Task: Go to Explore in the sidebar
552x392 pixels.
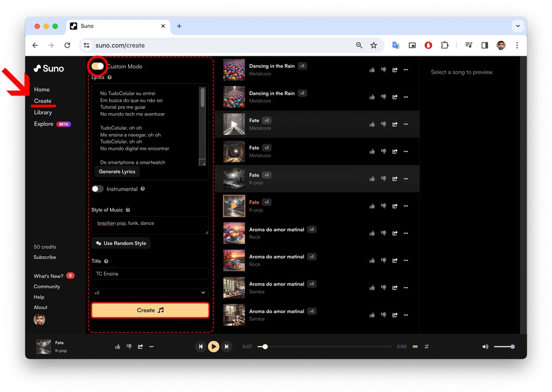Action: (44, 124)
